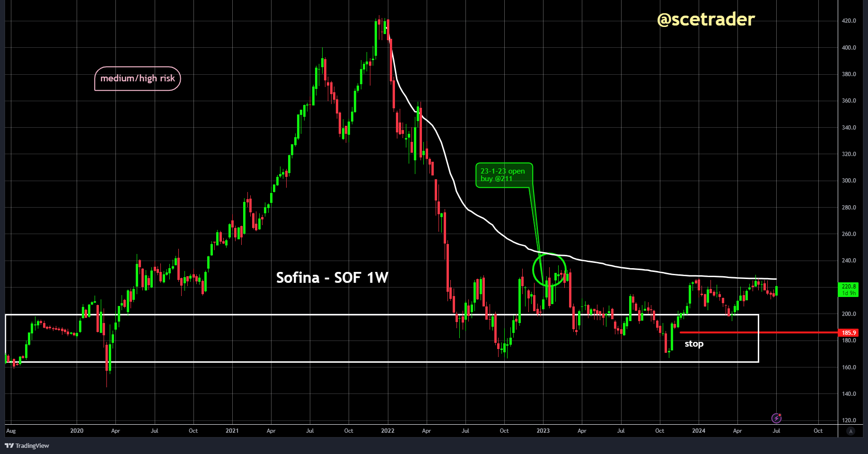
Task: Select the 'Sofina - SOF 1W' text
Action: (332, 278)
